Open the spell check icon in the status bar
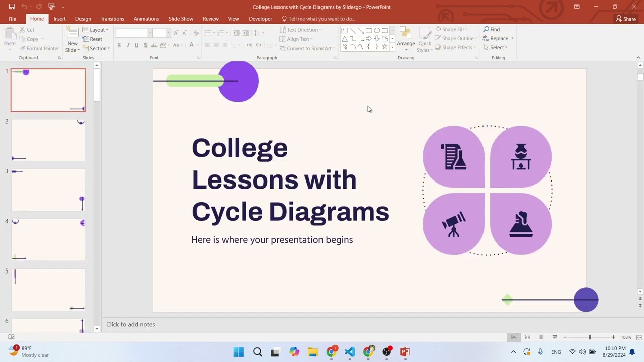Screen dimensions: 644x362 [11, 337]
